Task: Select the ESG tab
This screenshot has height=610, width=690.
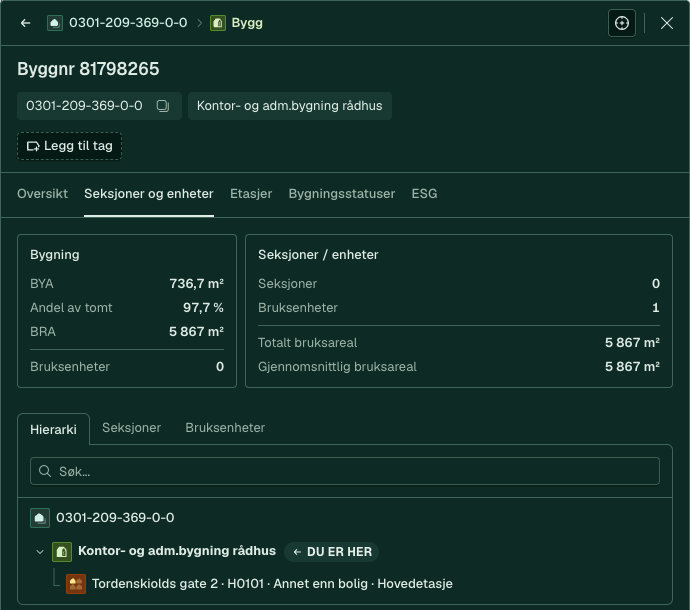Action: (424, 194)
